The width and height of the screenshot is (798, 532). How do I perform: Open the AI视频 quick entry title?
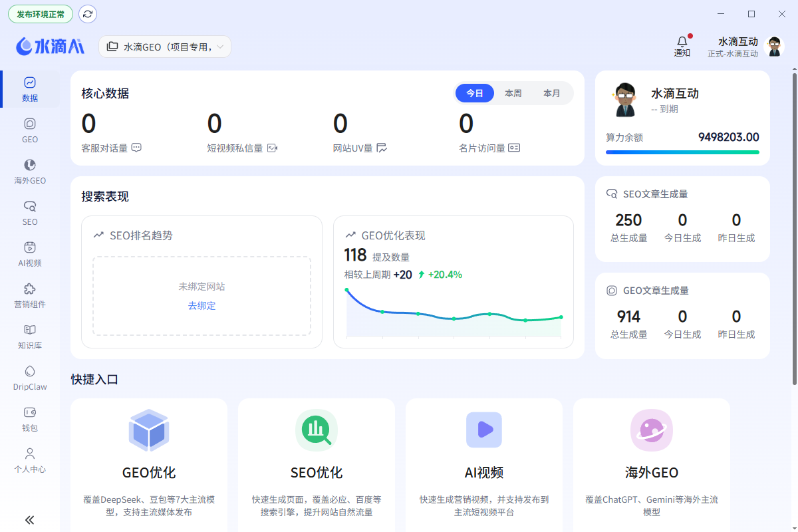click(484, 473)
